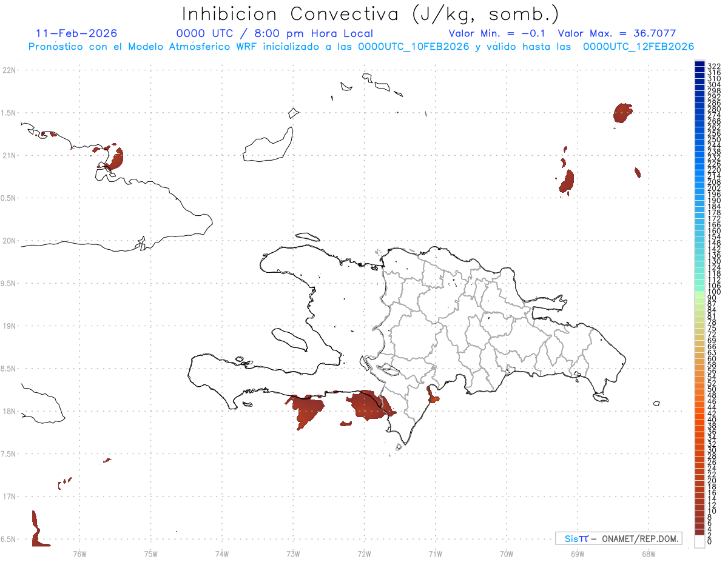Click the large red shaded area near 72W south of Haiti

(x=368, y=406)
